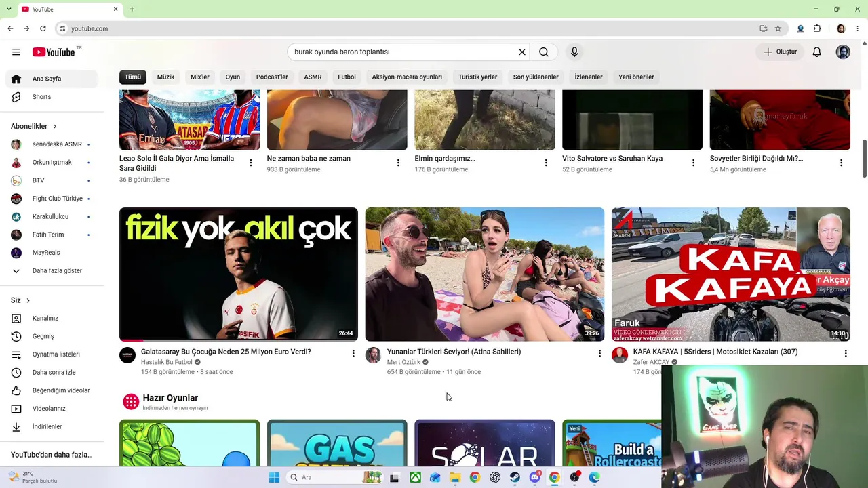This screenshot has width=868, height=488.
Task: Select the Son yüklenenler chip
Action: (536, 77)
